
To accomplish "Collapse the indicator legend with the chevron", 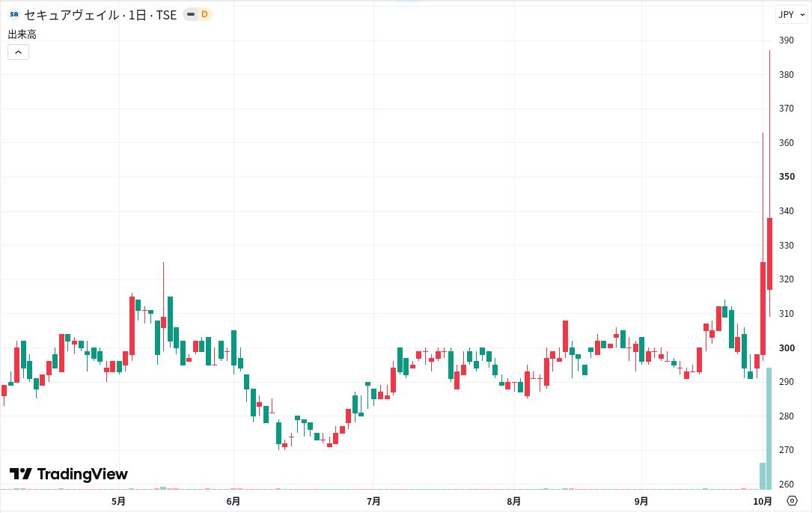I will tap(18, 52).
